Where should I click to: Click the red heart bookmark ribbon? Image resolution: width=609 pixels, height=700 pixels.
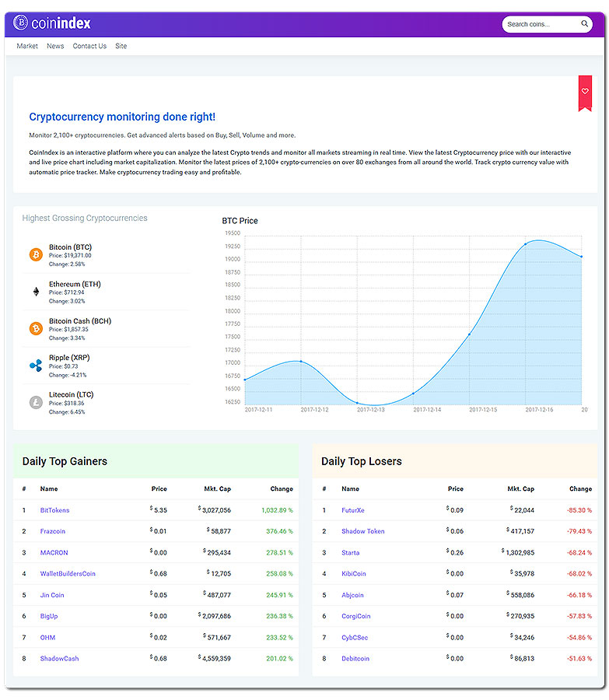click(x=585, y=93)
